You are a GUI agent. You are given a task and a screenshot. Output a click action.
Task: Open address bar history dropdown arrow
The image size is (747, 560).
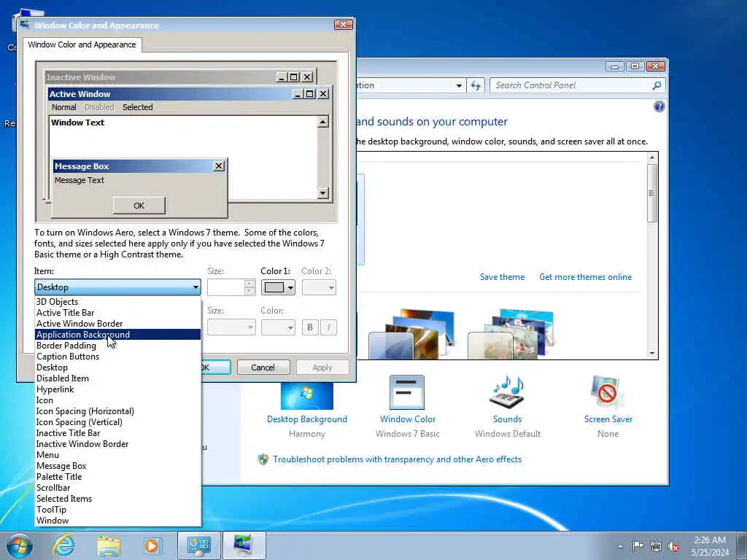459,86
